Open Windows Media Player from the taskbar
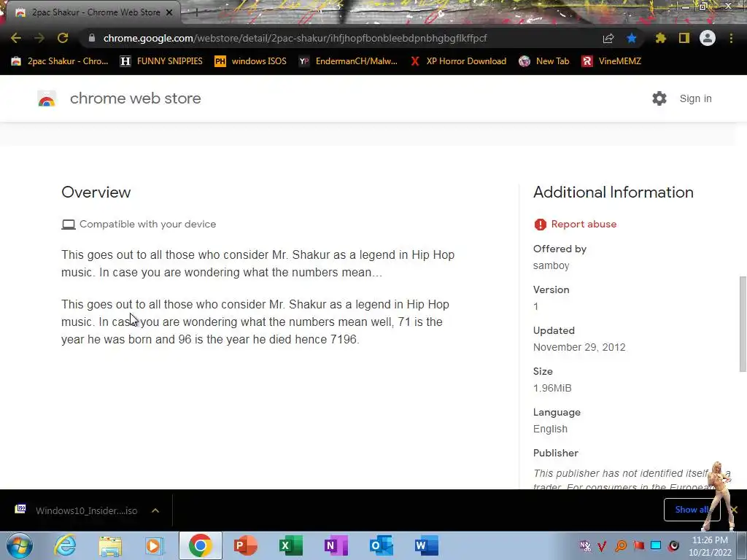The height and width of the screenshot is (560, 747). [155, 545]
